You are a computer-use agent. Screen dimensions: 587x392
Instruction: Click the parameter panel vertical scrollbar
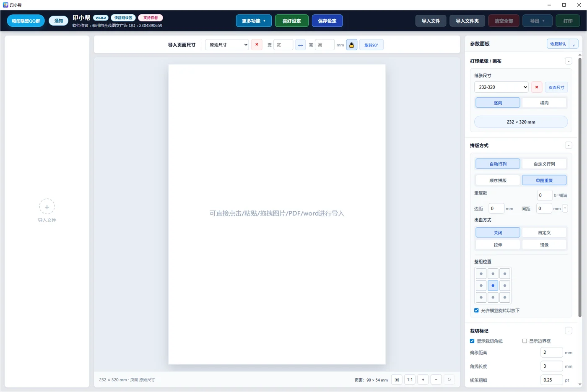tap(580, 187)
